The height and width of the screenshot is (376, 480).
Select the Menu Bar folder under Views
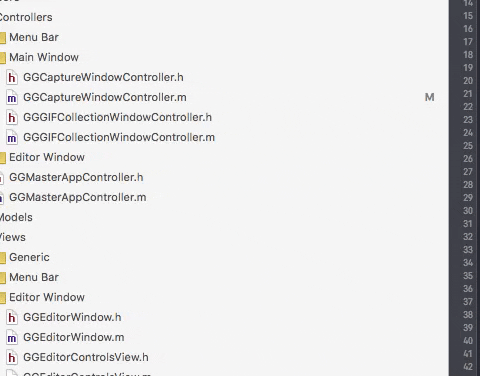[x=34, y=277]
